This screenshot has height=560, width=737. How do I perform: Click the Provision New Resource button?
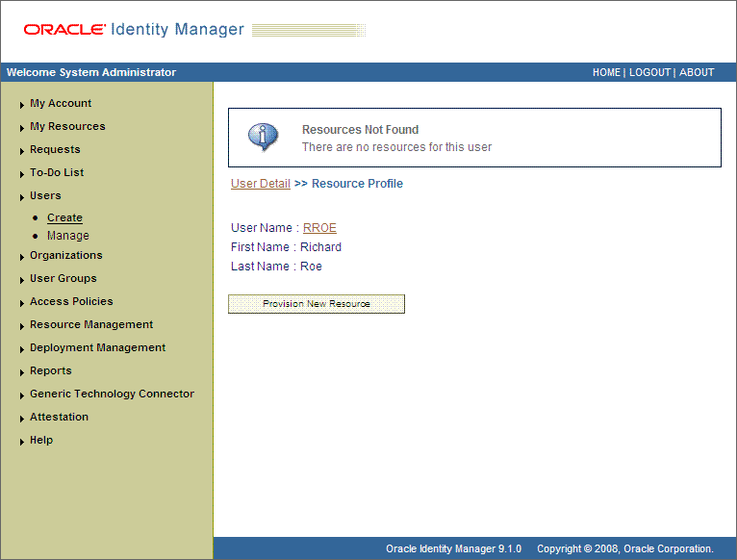317,304
